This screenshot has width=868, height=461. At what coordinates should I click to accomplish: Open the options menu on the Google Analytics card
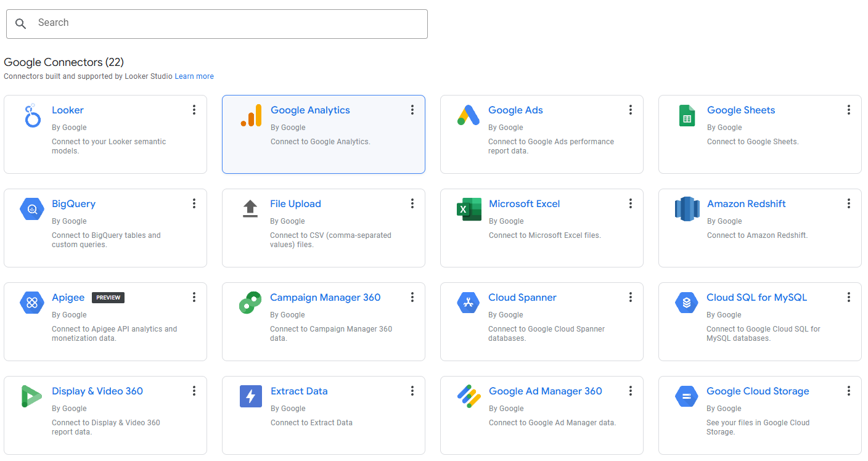tap(412, 110)
